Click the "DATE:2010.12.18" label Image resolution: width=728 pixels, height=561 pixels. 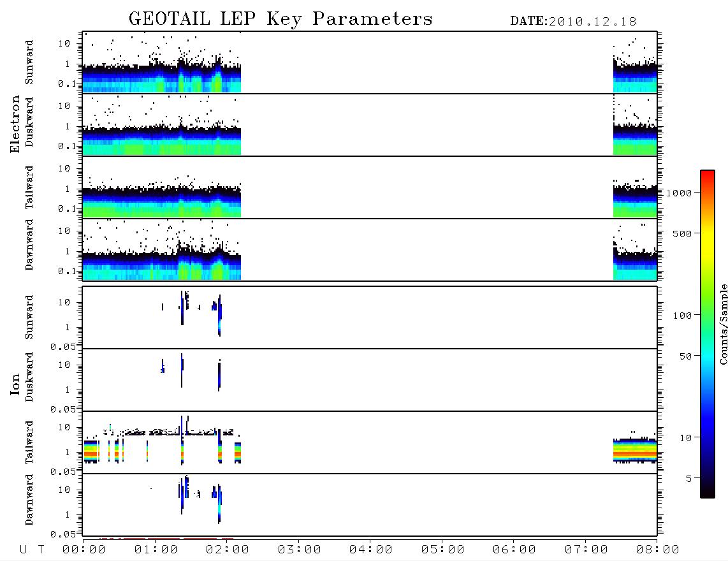point(573,22)
